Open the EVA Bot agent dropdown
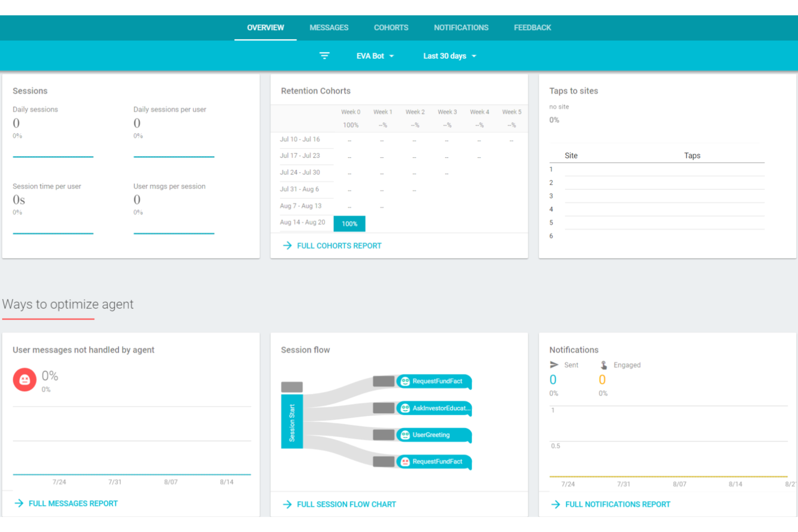 pyautogui.click(x=375, y=56)
